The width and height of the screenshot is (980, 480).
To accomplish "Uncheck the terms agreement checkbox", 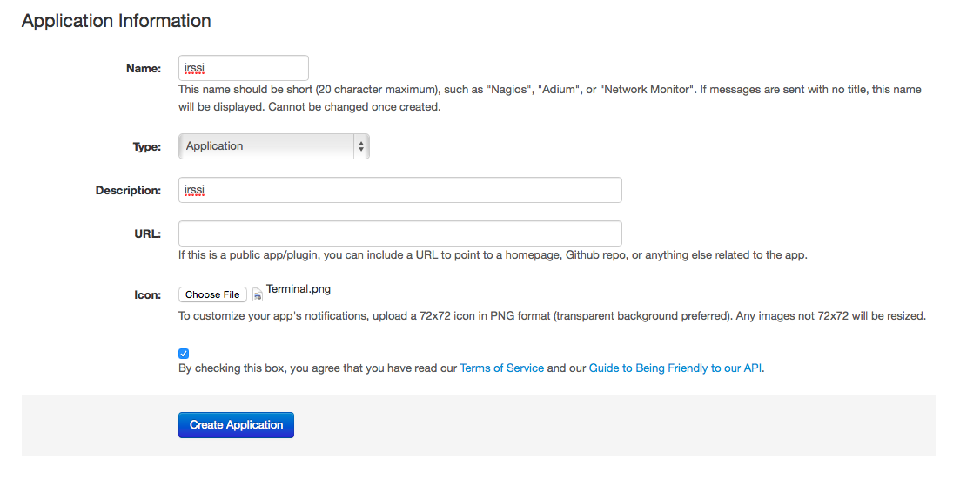I will click(x=184, y=354).
